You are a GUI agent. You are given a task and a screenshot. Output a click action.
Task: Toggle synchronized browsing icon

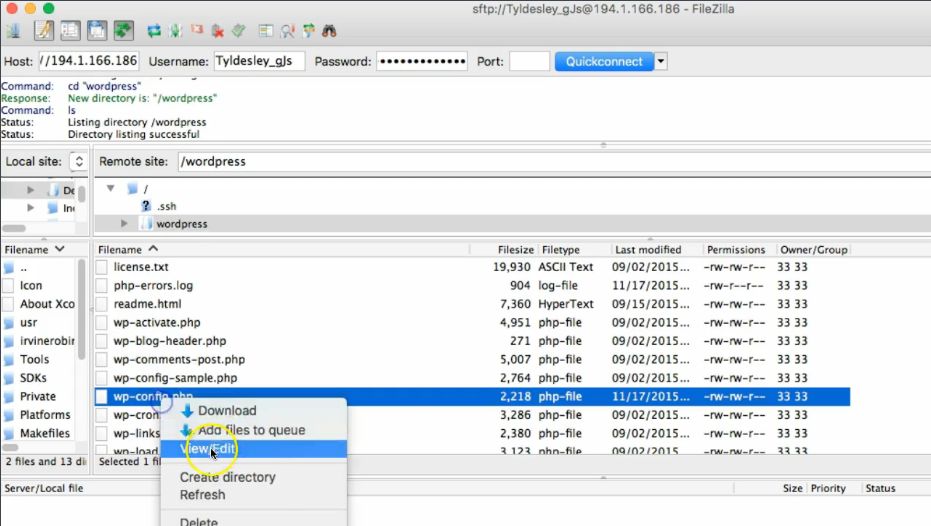click(x=309, y=31)
